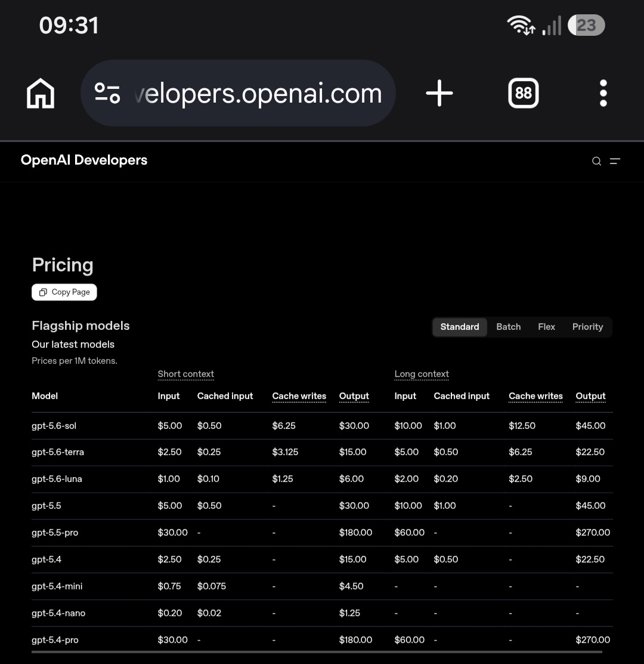Viewport: 644px width, 664px height.
Task: Switch to the Batch pricing tab
Action: coord(508,327)
